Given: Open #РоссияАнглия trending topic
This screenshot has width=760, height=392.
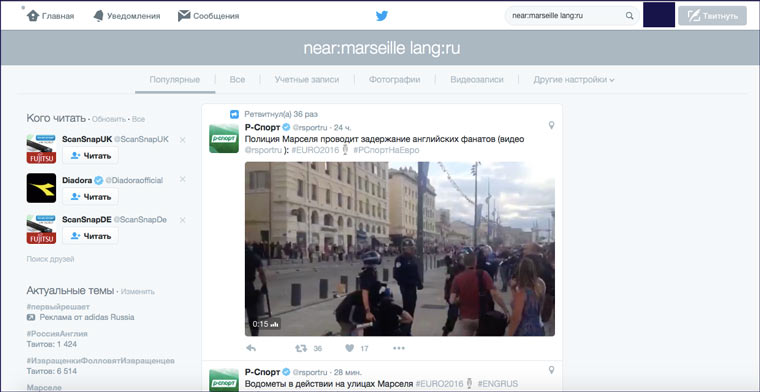Looking at the screenshot, I should 57,334.
